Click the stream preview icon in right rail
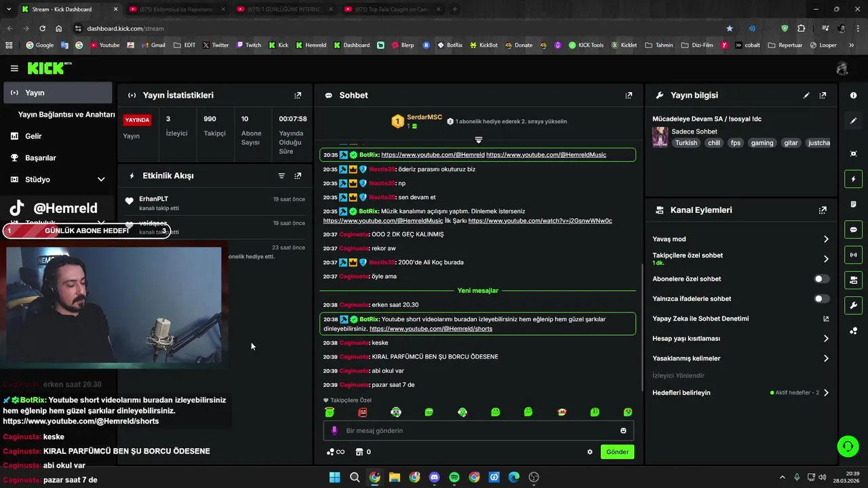The height and width of the screenshot is (488, 868). pos(853,154)
